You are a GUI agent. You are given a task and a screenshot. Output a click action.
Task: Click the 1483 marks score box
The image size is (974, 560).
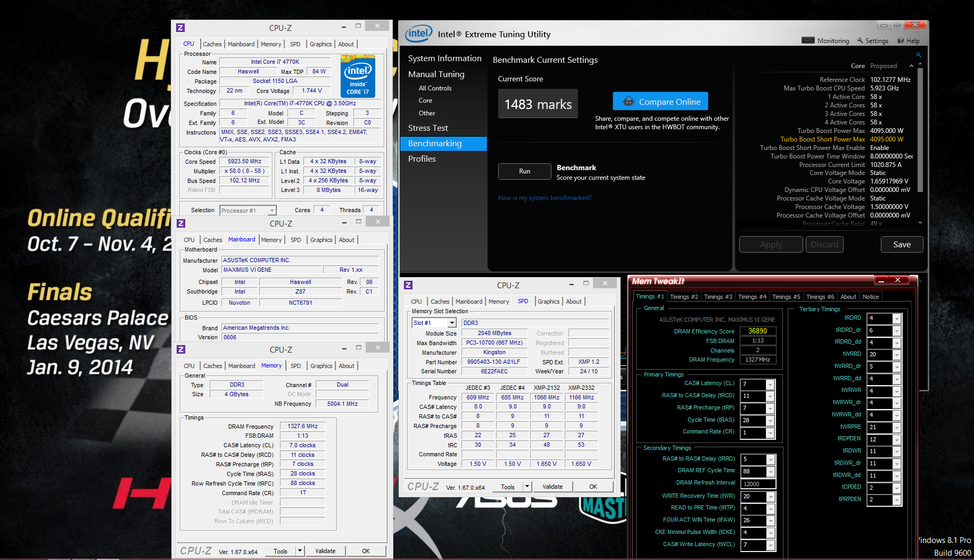coord(538,104)
